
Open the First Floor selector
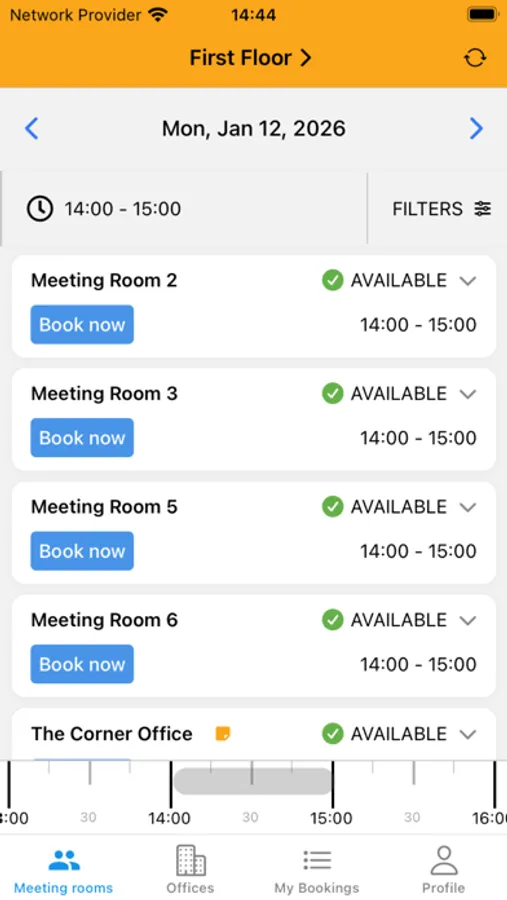coord(250,58)
